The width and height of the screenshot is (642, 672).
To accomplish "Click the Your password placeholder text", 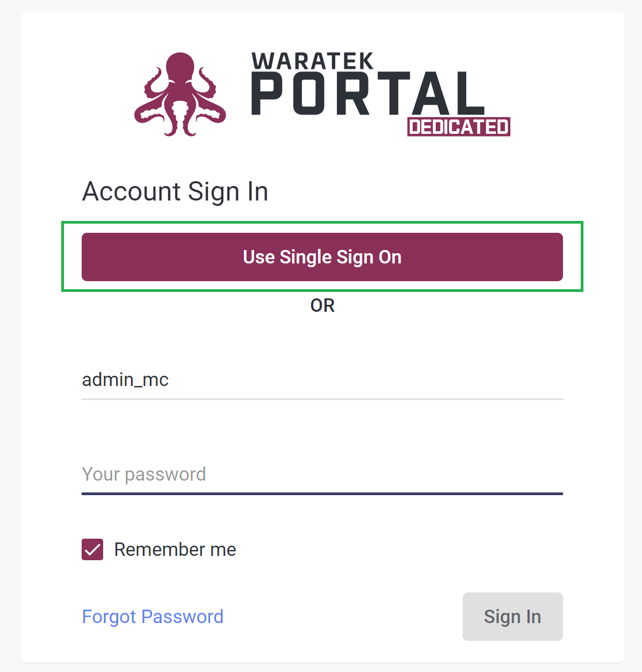I will [144, 474].
